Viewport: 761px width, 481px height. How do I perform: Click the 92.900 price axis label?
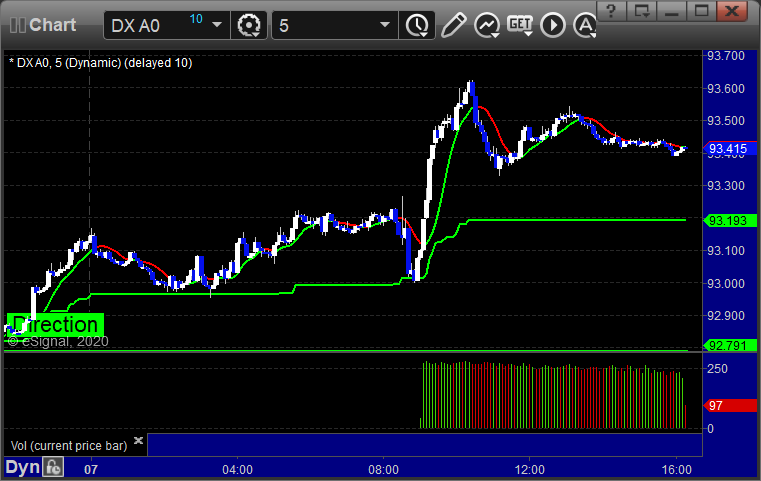click(726, 315)
